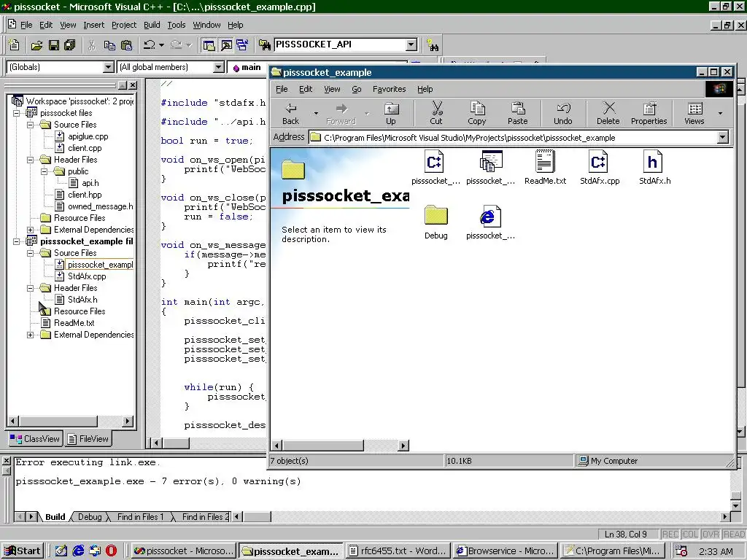Click the Find in Files binoculars icon

coord(264,45)
